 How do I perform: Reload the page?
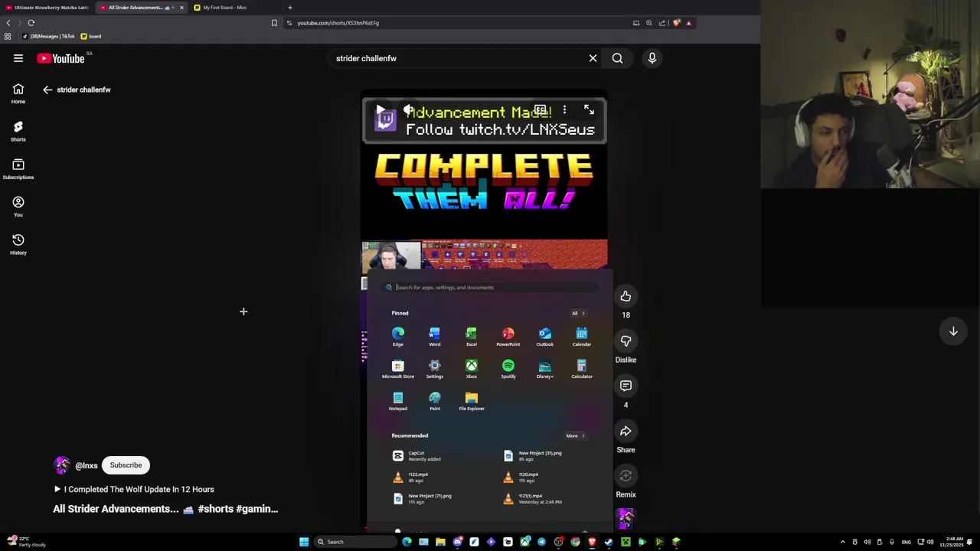tap(31, 23)
